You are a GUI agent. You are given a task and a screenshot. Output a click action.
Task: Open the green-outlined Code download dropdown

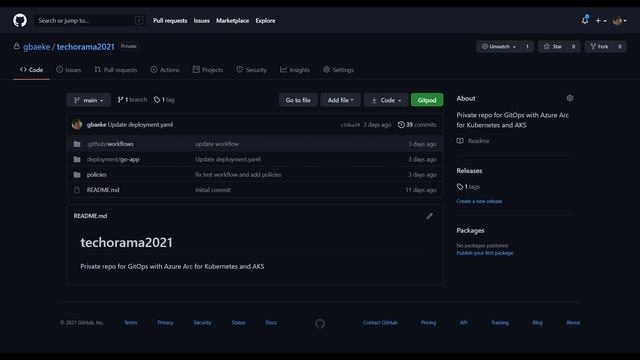coord(386,100)
